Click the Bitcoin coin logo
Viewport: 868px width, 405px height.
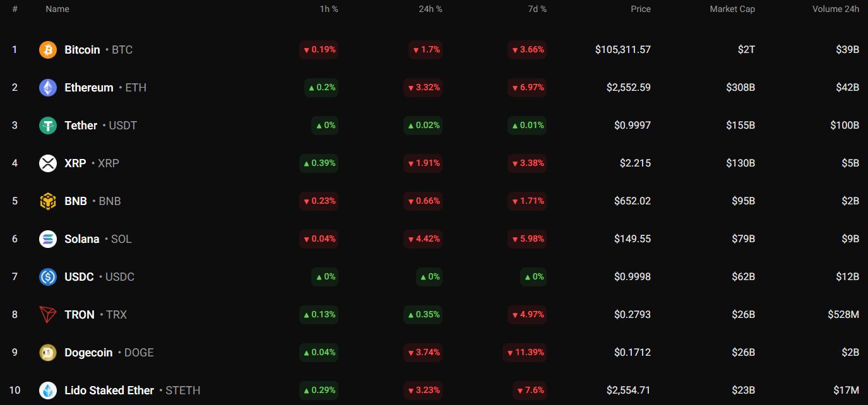48,49
